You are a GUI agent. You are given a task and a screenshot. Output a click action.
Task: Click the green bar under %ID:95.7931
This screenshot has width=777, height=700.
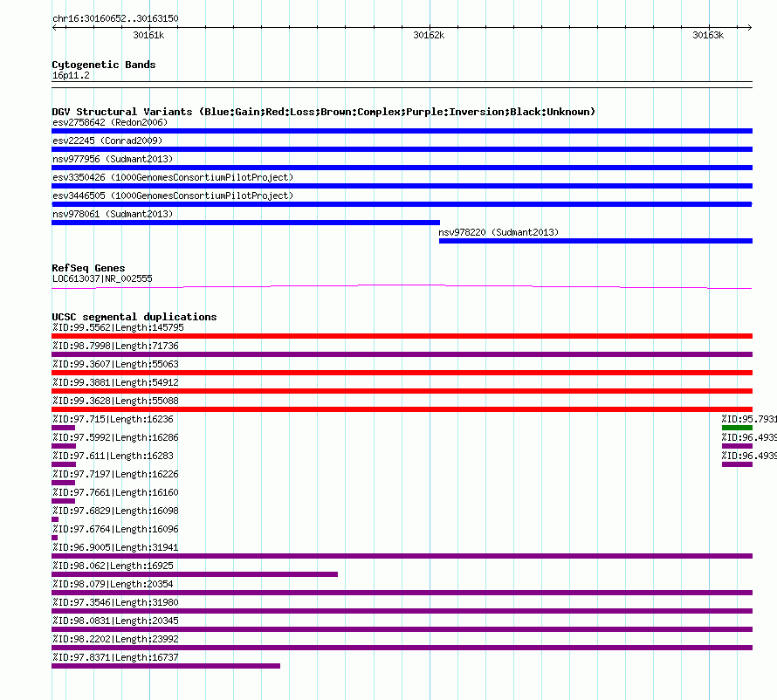coord(738,428)
